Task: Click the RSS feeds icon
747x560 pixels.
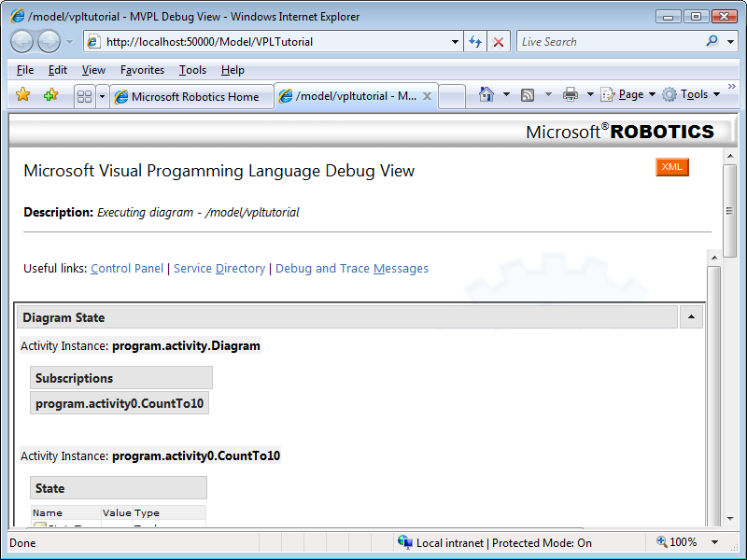Action: 528,95
